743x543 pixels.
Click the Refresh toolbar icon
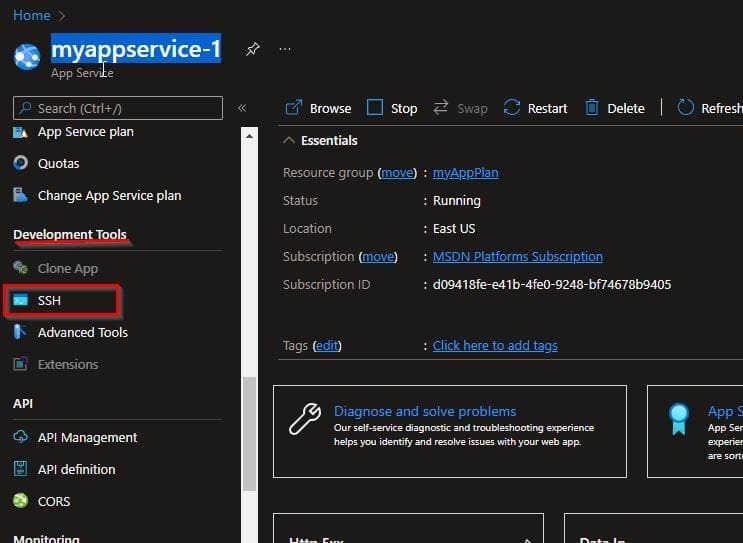point(686,108)
